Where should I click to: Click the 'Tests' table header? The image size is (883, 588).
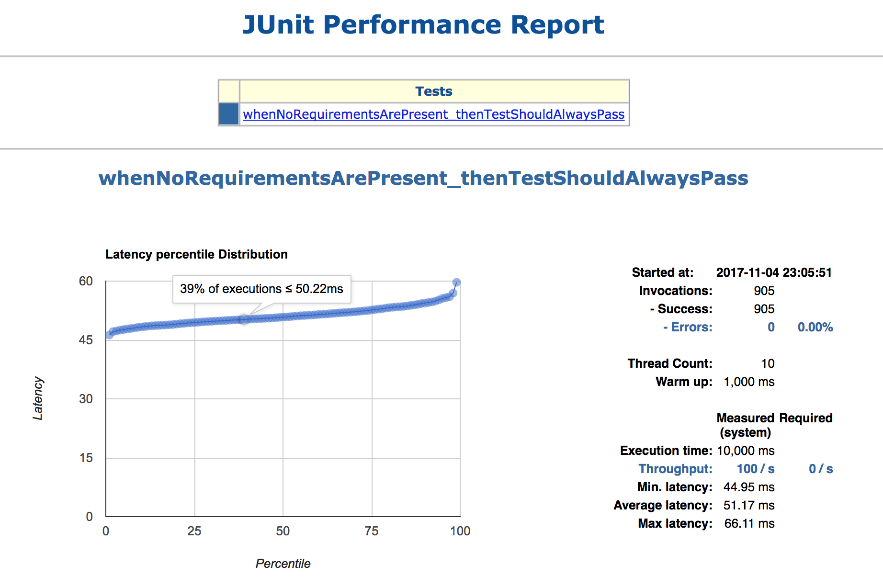pyautogui.click(x=434, y=91)
